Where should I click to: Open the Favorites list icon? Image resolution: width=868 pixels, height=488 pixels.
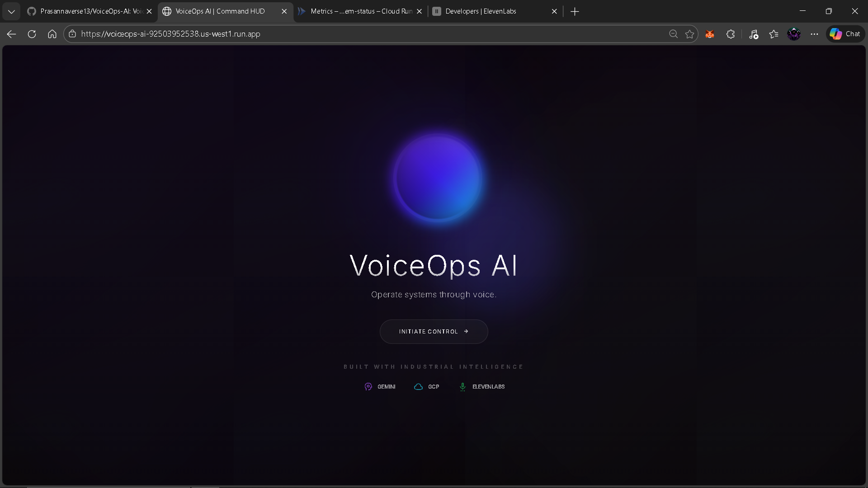pyautogui.click(x=774, y=34)
